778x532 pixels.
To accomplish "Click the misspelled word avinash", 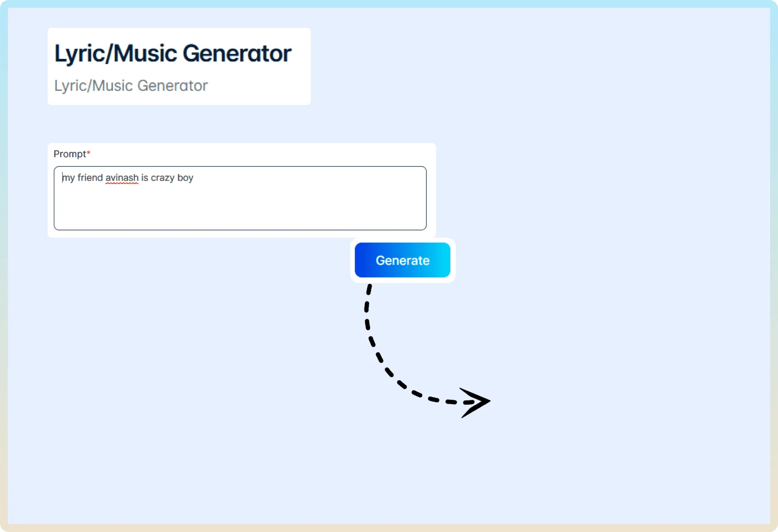I will tap(122, 178).
